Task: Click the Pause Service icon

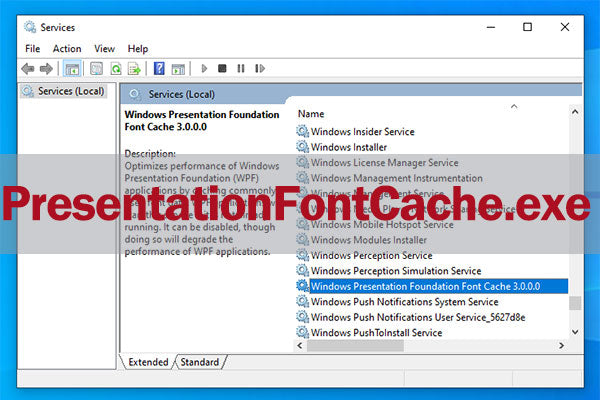Action: (x=241, y=69)
